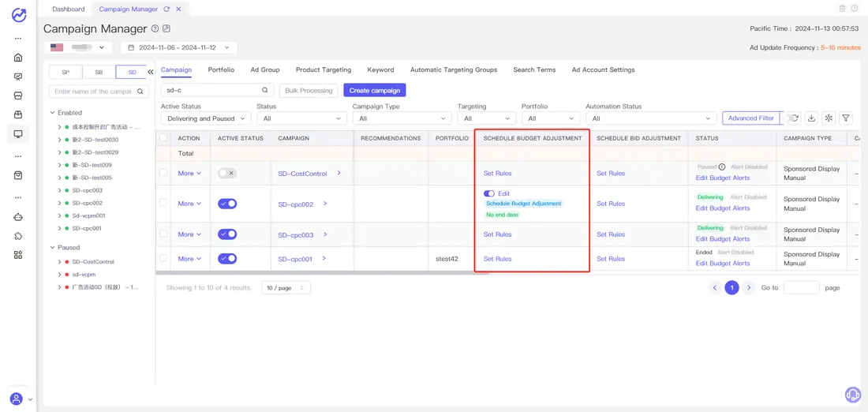Screen dimensions: 868x412
Task: Collapse the Paused group in sidebar tree
Action: pos(53,248)
